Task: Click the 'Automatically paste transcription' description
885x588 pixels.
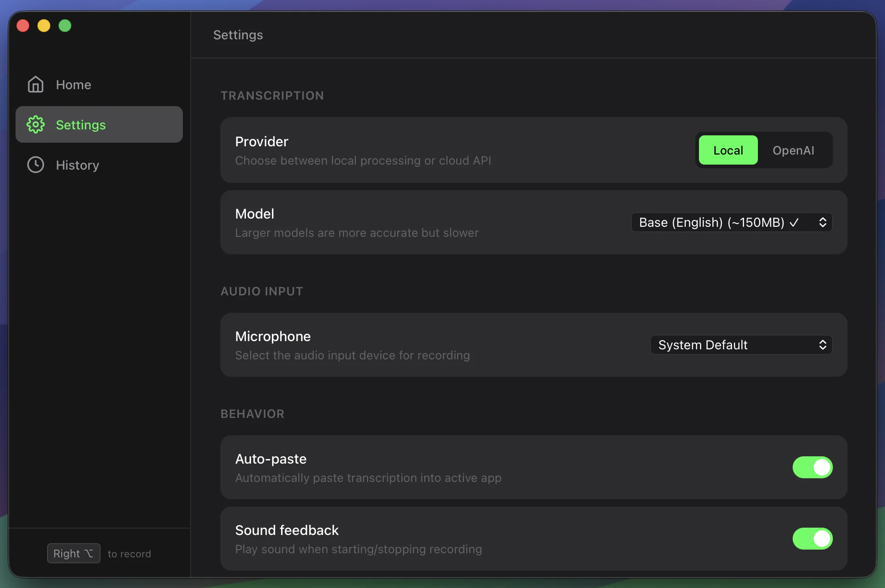Action: tap(368, 478)
